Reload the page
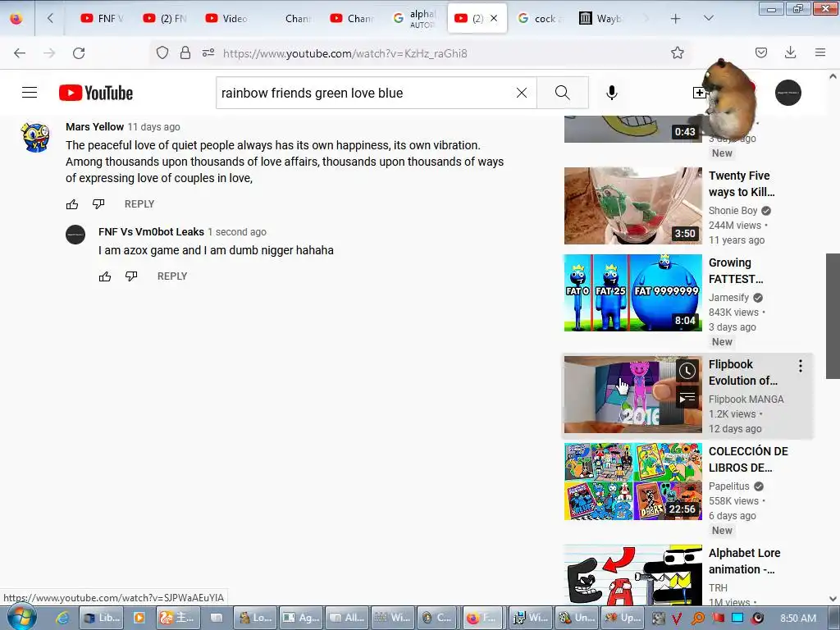Image resolution: width=840 pixels, height=630 pixels. pos(79,53)
